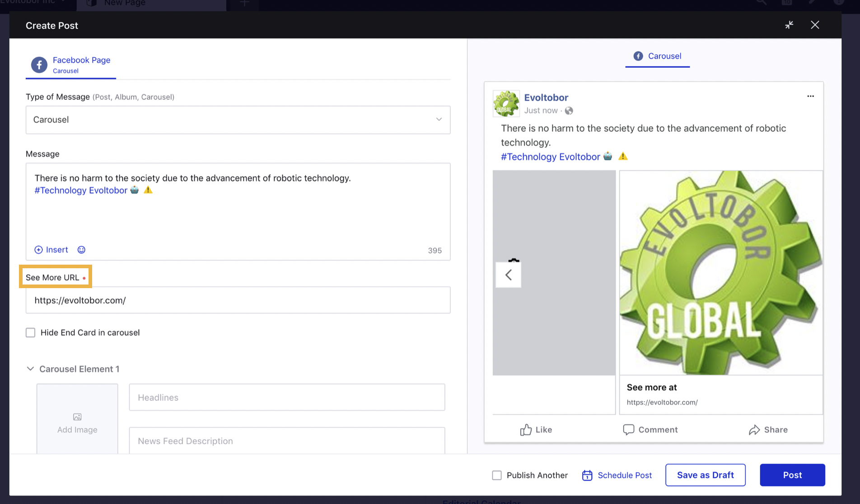The height and width of the screenshot is (504, 860).
Task: Click the See more at heading in the end card
Action: point(651,387)
